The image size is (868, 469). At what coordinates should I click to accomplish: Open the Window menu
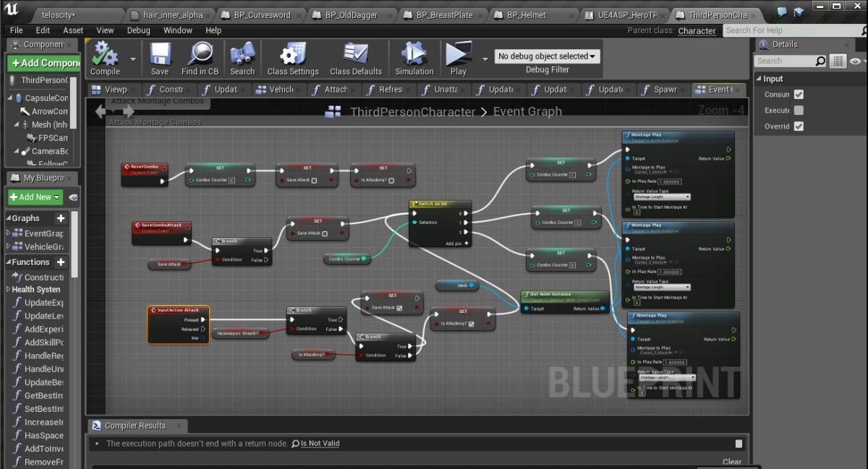[x=178, y=30]
